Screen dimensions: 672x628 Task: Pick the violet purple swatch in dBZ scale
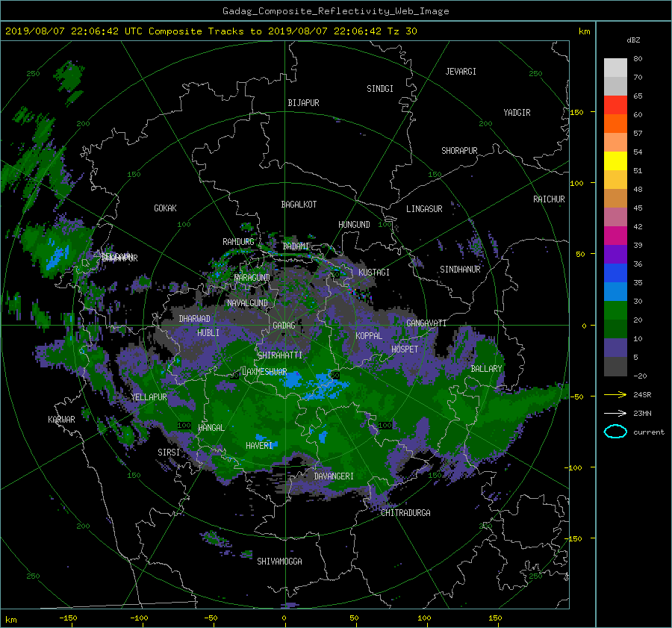[x=615, y=254]
